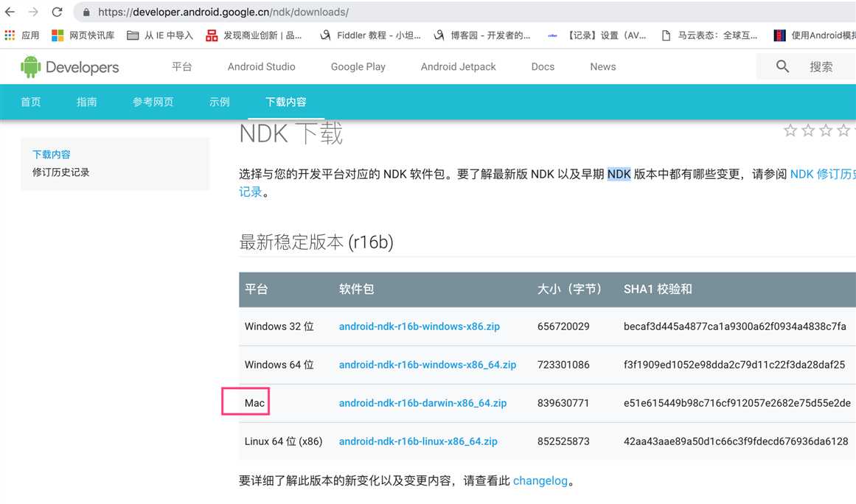Switch to the 示例 tab

[220, 102]
